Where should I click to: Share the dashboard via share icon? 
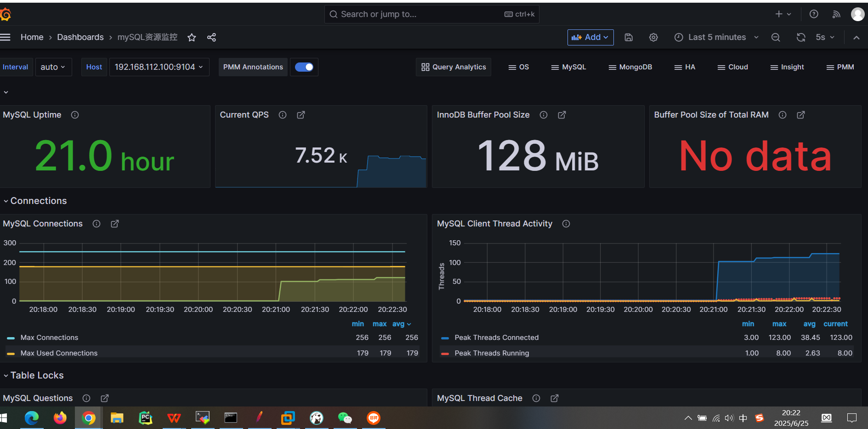coord(211,37)
